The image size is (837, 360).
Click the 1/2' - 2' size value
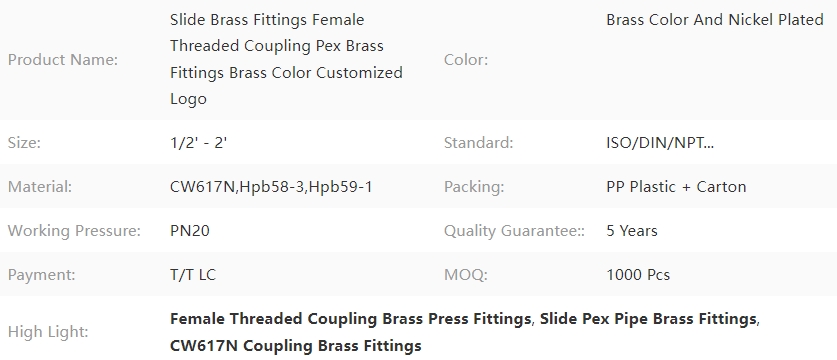click(x=199, y=143)
